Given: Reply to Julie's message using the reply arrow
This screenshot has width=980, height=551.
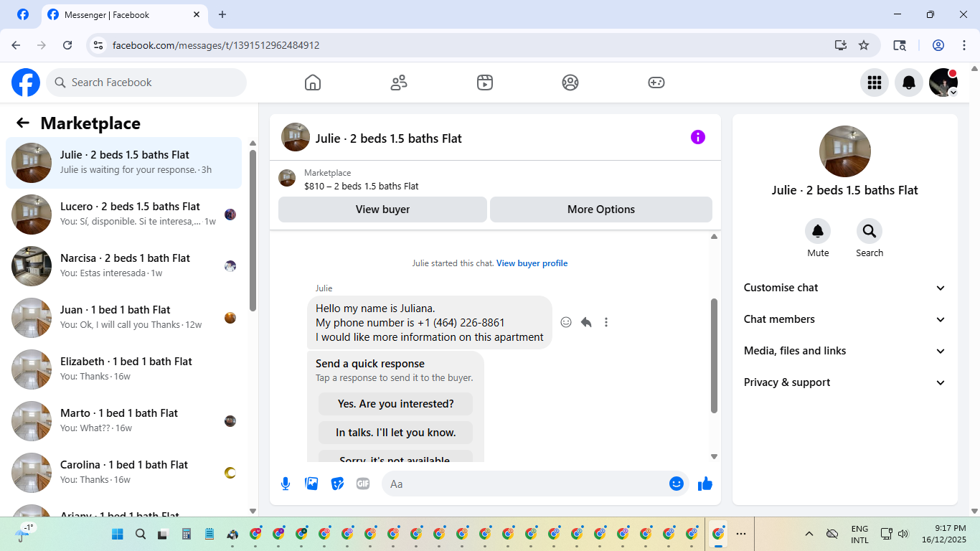Looking at the screenshot, I should pyautogui.click(x=586, y=322).
